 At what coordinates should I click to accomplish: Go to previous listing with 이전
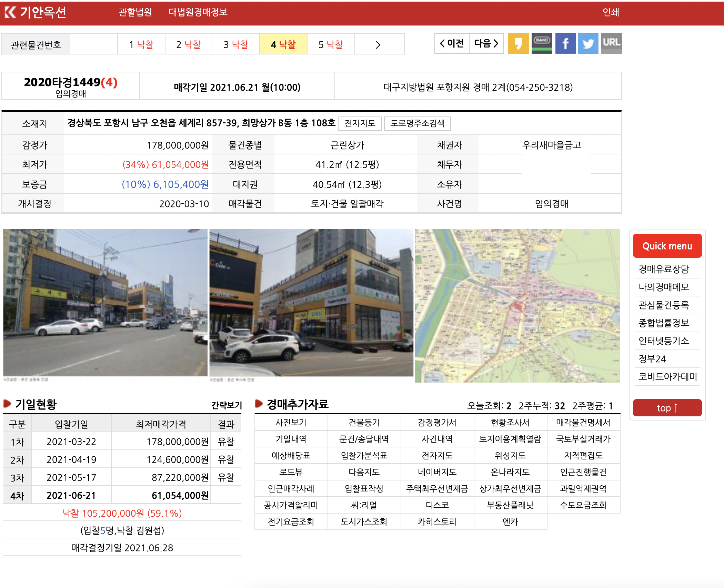[452, 43]
